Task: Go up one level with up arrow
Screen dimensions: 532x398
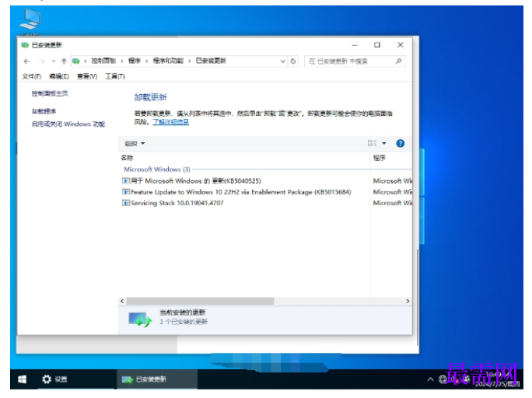Action: [64, 61]
